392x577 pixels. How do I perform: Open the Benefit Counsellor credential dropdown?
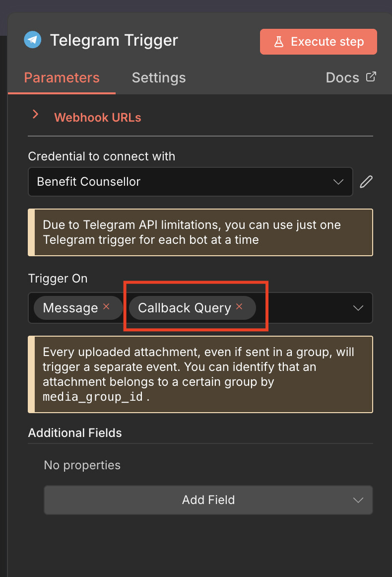[x=190, y=182]
